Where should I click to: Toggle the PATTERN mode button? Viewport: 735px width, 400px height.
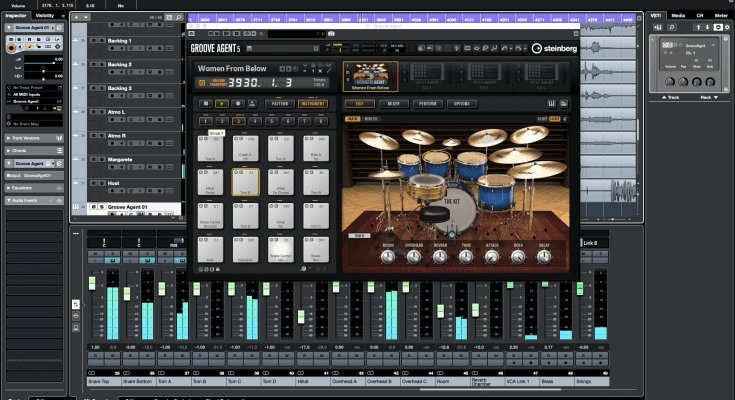tap(282, 102)
